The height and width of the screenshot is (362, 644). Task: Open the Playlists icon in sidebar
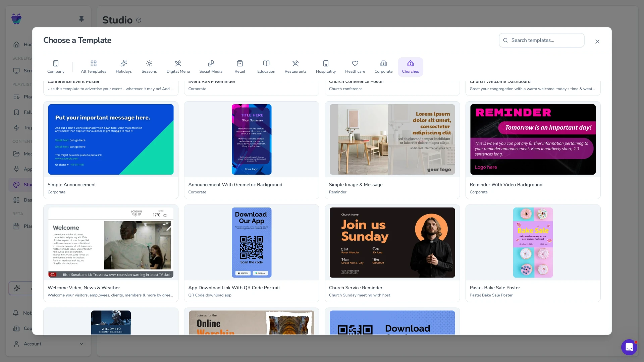pyautogui.click(x=16, y=97)
